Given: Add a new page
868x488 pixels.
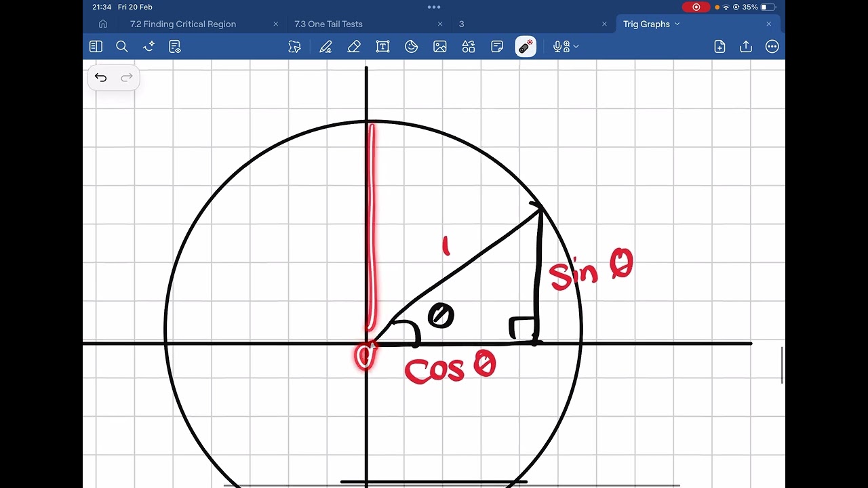Looking at the screenshot, I should (719, 47).
